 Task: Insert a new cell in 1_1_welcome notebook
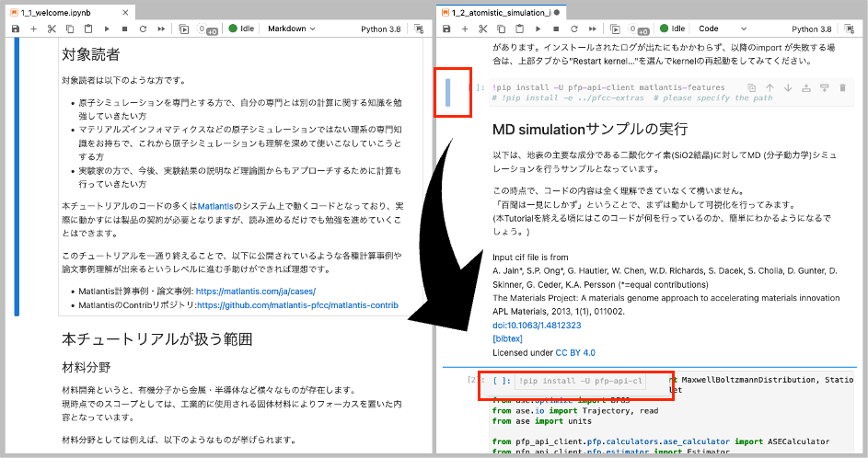34,29
